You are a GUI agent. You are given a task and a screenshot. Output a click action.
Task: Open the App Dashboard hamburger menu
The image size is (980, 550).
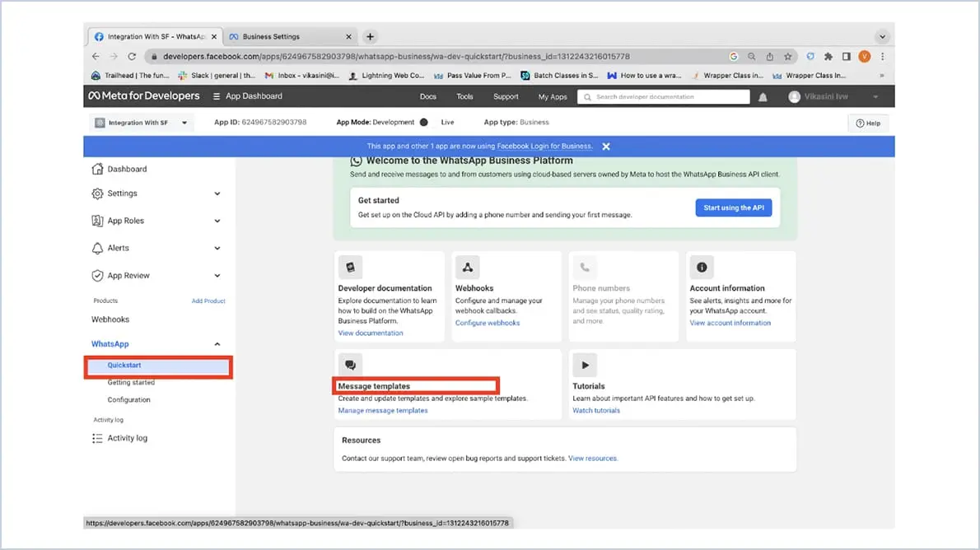217,96
